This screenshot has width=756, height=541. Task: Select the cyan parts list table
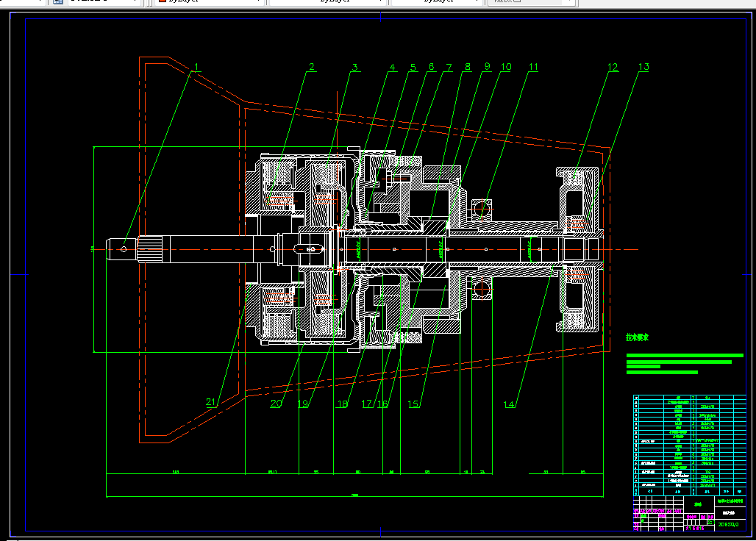690,445
